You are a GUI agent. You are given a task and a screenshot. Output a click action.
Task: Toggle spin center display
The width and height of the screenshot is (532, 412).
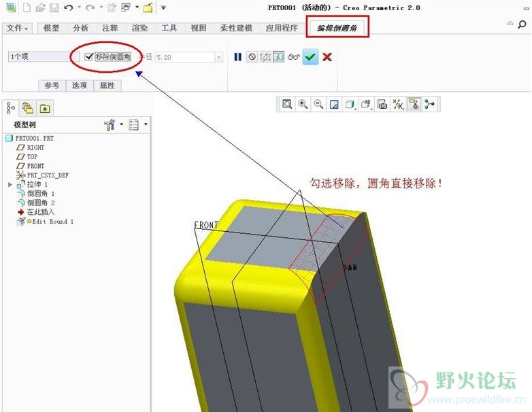tap(429, 104)
